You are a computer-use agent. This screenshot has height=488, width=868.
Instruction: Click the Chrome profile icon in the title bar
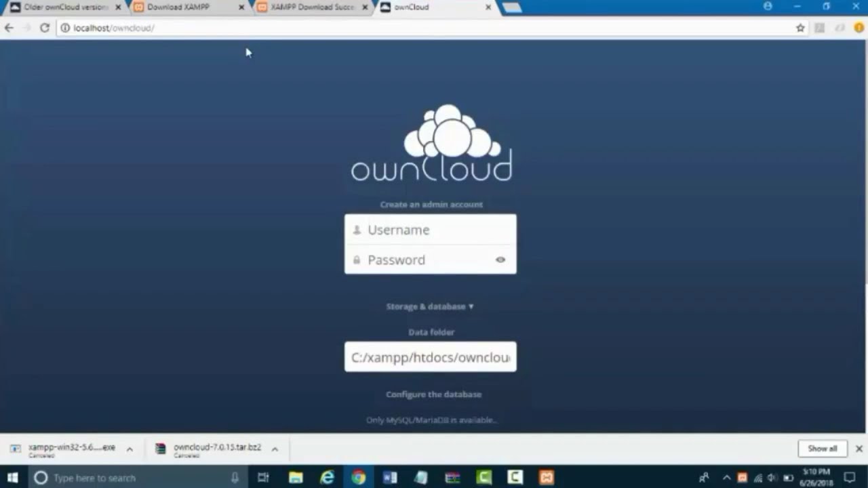point(768,7)
